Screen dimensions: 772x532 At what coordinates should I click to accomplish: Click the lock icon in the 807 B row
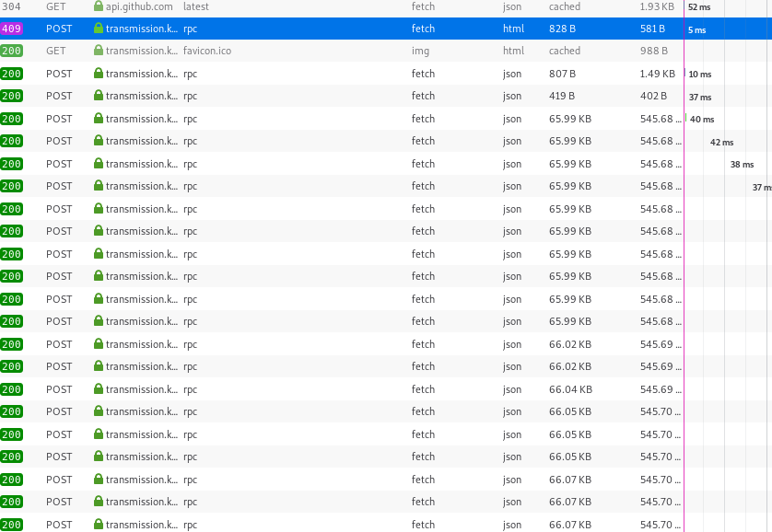coord(99,74)
